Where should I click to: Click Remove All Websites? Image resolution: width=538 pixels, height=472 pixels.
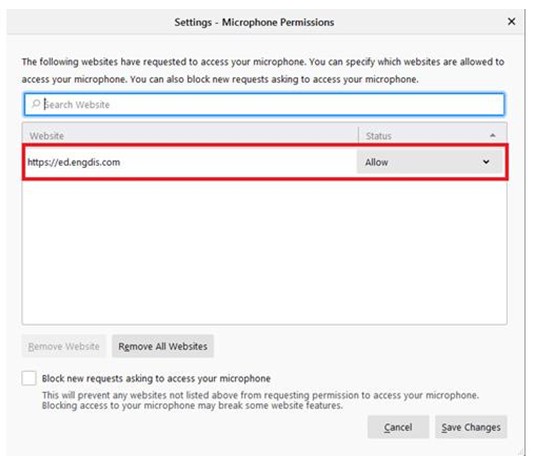tap(163, 346)
